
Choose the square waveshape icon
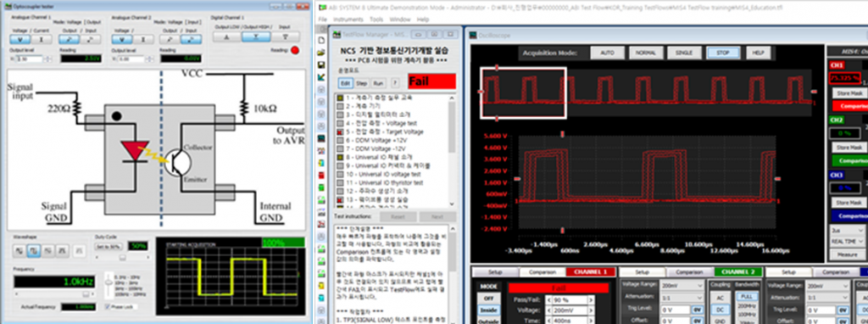33,251
